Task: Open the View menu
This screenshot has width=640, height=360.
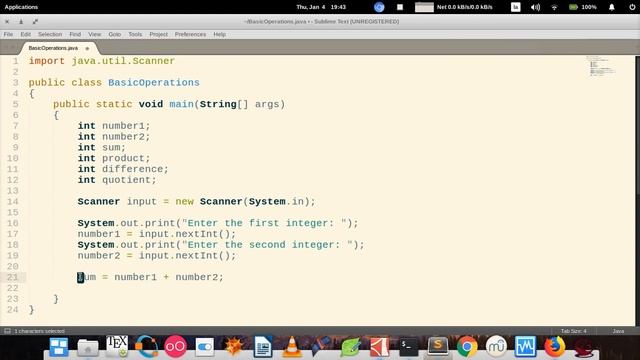Action: [x=94, y=34]
